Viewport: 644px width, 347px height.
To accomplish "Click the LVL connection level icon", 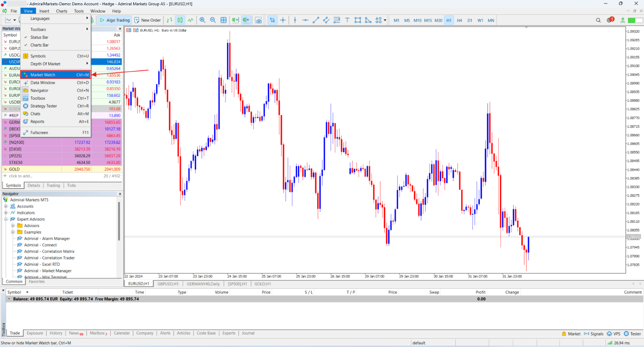I will click(x=623, y=20).
